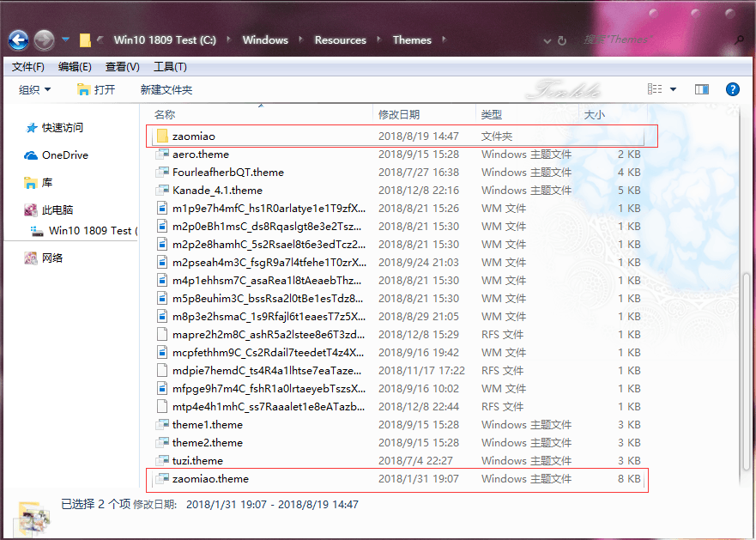Viewport: 756px width, 540px height.
Task: Click the 打开 toolbar button
Action: click(96, 90)
